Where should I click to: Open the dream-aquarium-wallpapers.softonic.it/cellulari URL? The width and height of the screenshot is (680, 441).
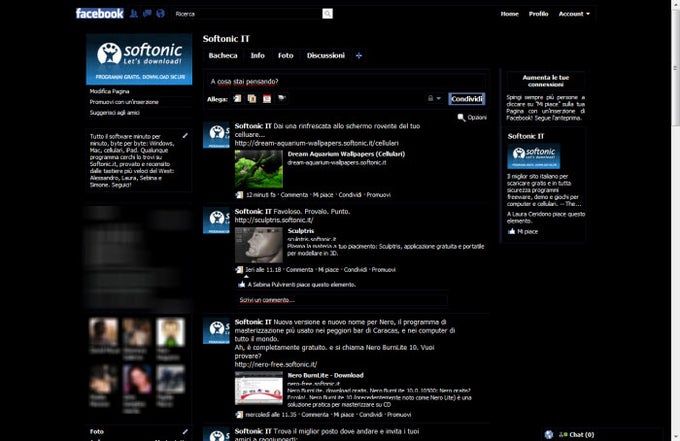[x=317, y=143]
